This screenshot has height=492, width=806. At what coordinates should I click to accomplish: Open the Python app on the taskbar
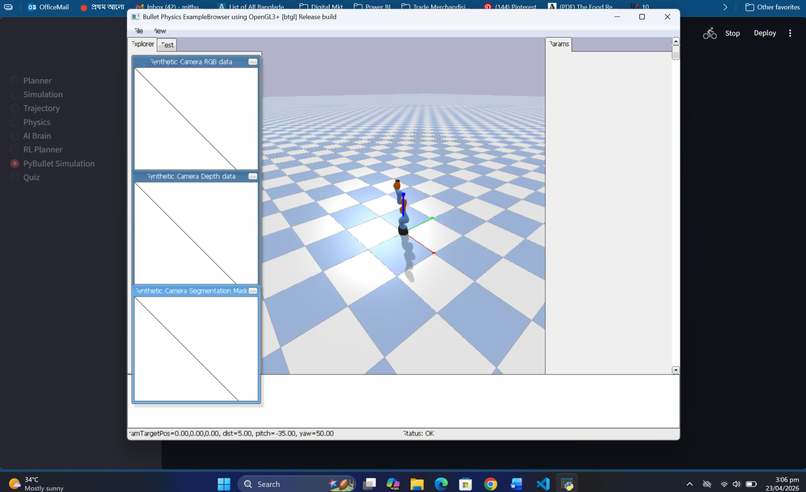(x=567, y=484)
